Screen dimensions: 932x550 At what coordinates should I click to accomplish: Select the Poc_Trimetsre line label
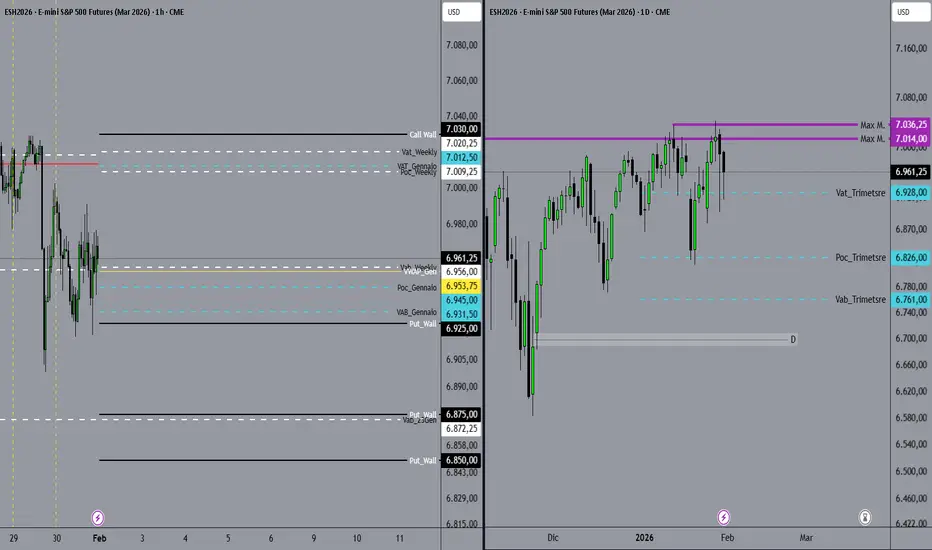860,257
